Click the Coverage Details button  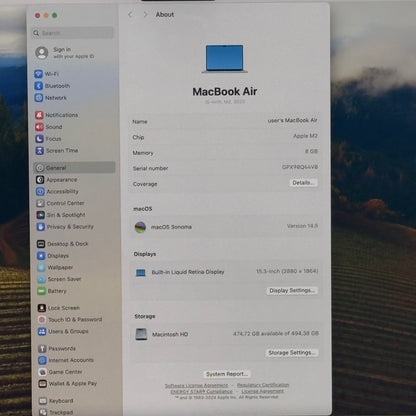[303, 183]
